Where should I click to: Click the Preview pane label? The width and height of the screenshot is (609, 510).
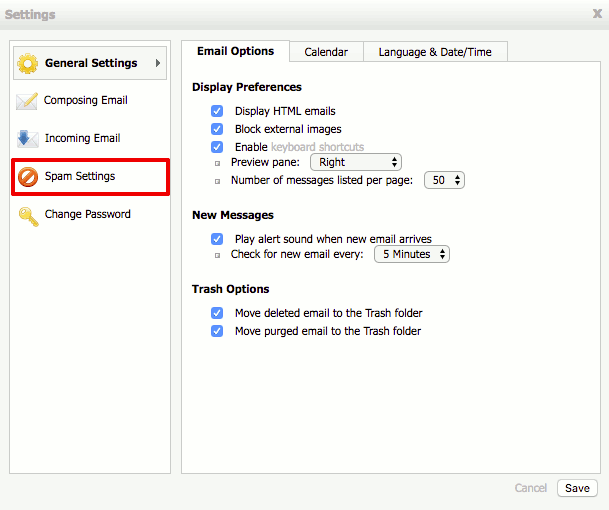click(x=265, y=162)
